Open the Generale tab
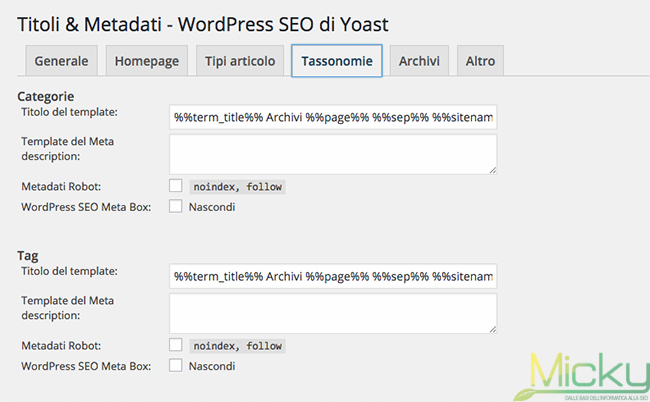 click(61, 61)
